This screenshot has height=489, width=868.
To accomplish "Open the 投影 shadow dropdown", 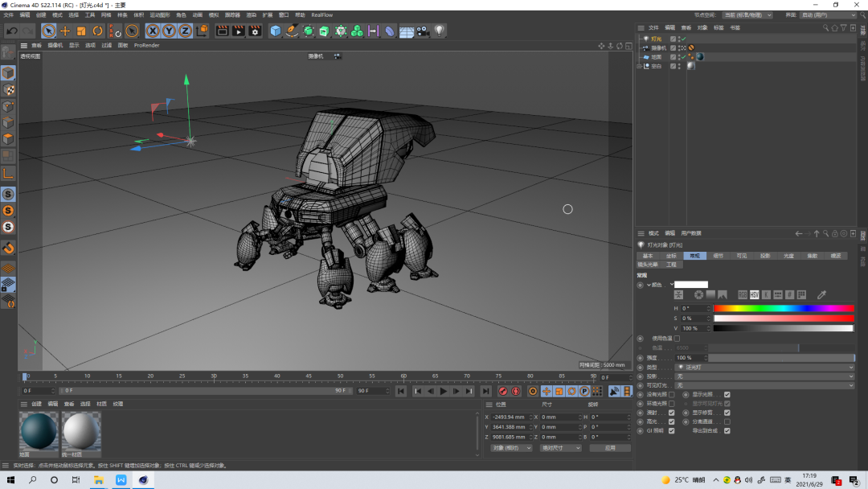I will click(765, 376).
